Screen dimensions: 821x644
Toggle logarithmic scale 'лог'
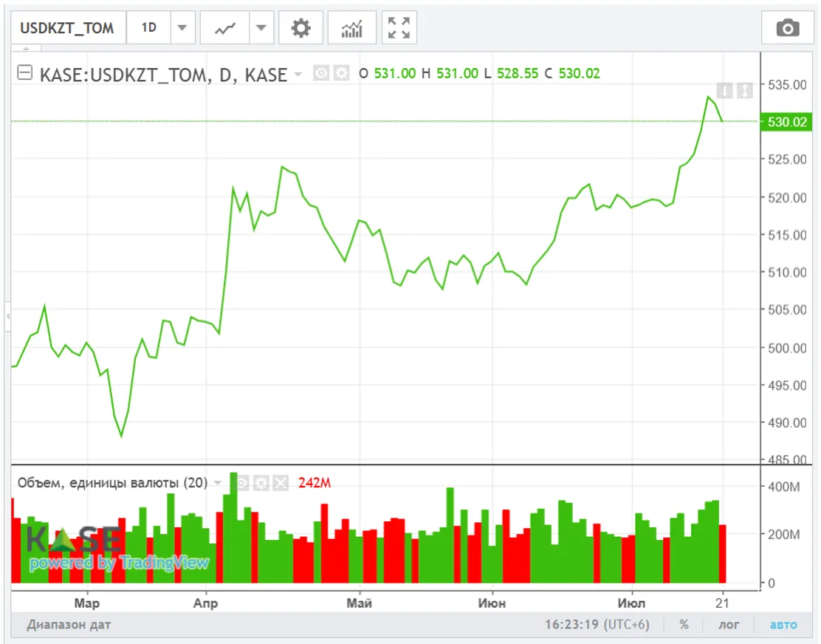(729, 625)
